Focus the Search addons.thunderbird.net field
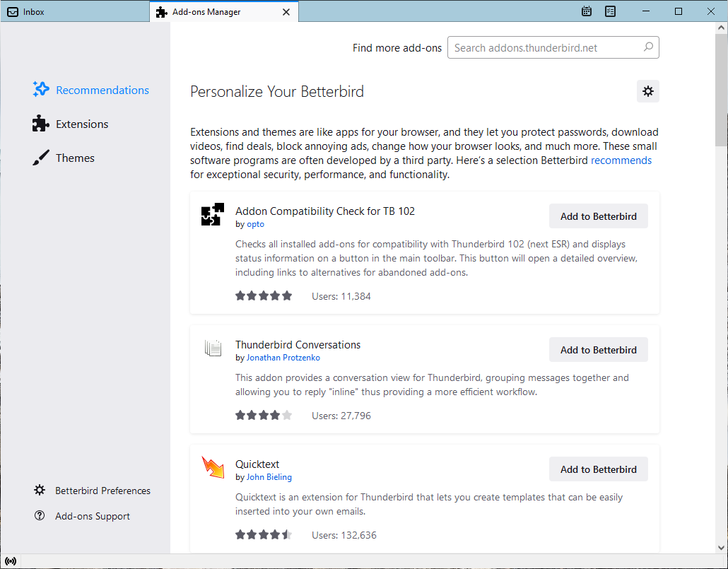Screen dimensions: 728x569 click(553, 47)
